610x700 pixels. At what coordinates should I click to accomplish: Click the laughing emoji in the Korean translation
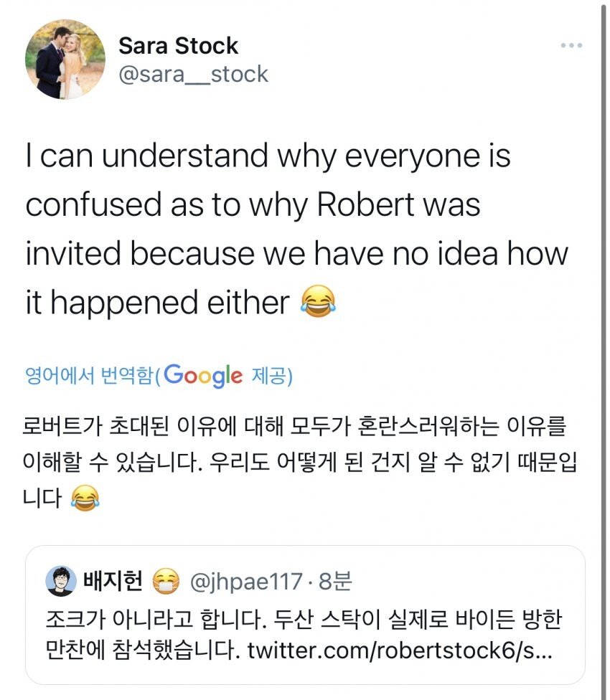coord(85,498)
